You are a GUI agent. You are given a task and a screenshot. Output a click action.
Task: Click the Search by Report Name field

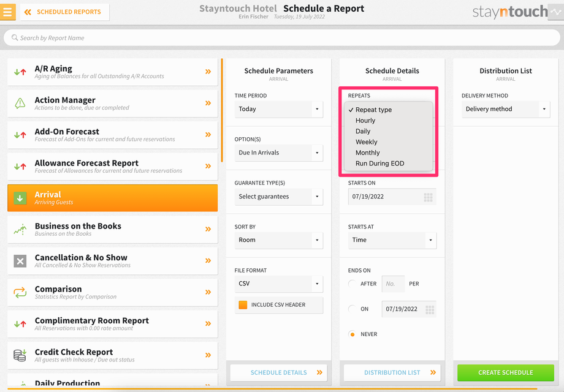pyautogui.click(x=281, y=38)
